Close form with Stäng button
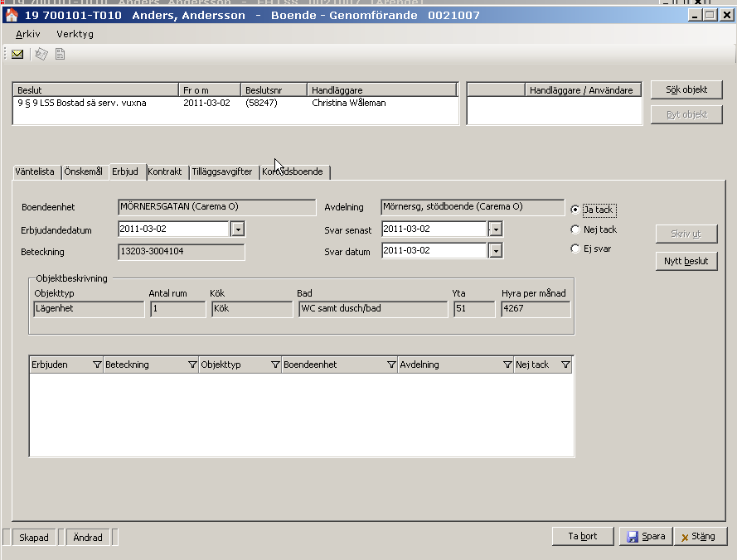 point(701,537)
